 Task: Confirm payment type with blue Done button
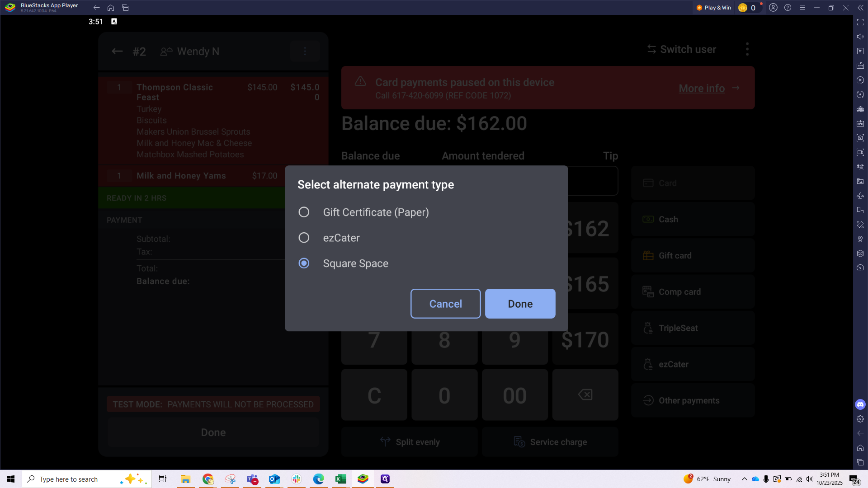tap(520, 304)
